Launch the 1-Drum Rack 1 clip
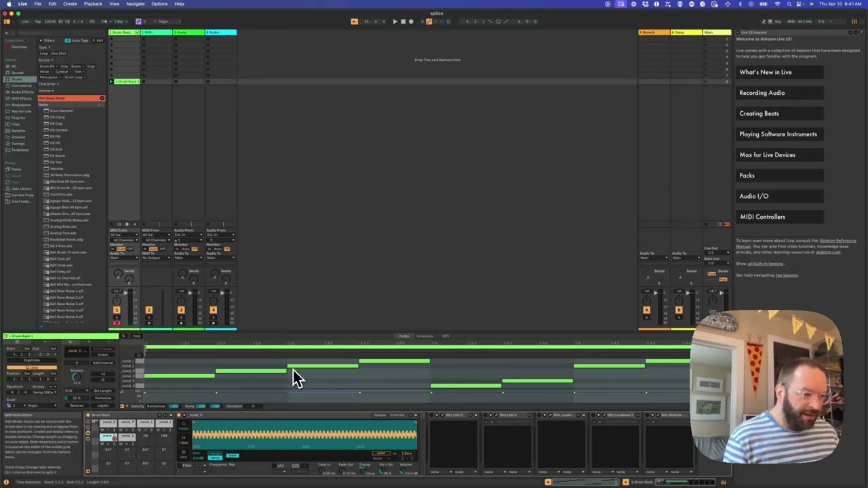The height and width of the screenshot is (488, 868). pos(112,81)
